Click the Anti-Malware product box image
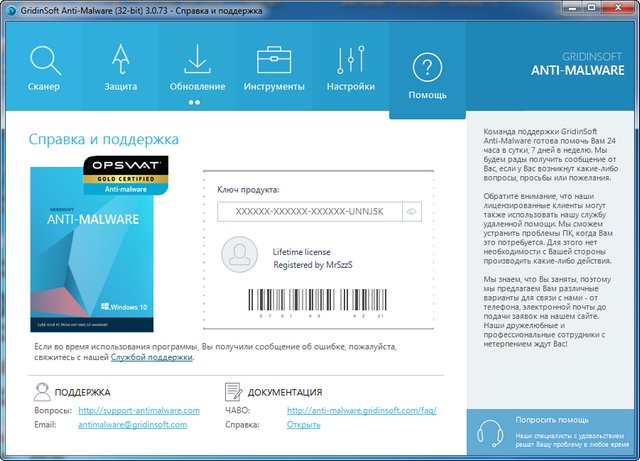 point(92,249)
